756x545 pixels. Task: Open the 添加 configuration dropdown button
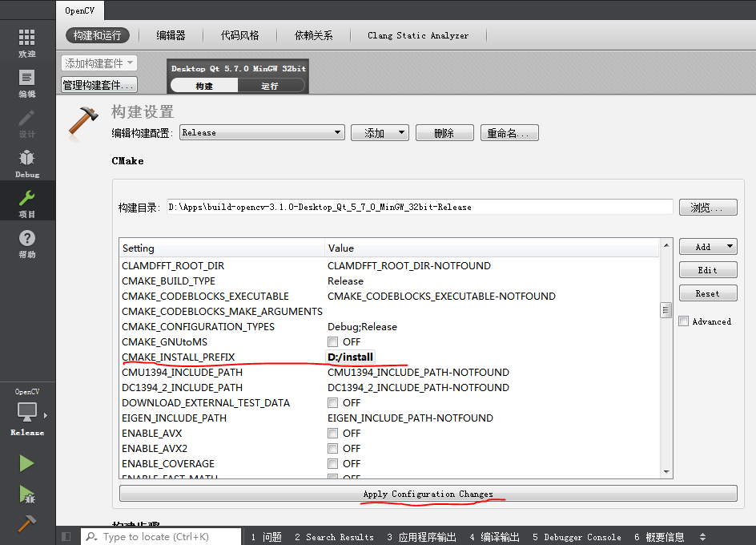point(380,133)
